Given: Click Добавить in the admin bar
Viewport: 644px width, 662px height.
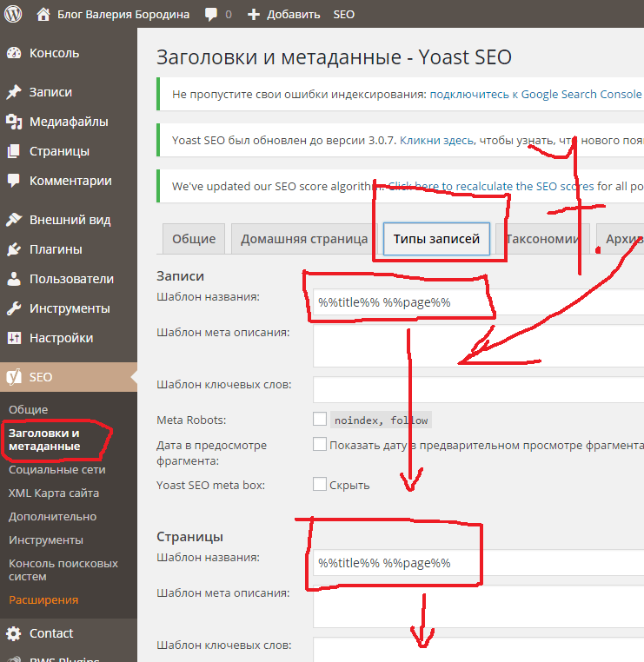Looking at the screenshot, I should tap(294, 15).
